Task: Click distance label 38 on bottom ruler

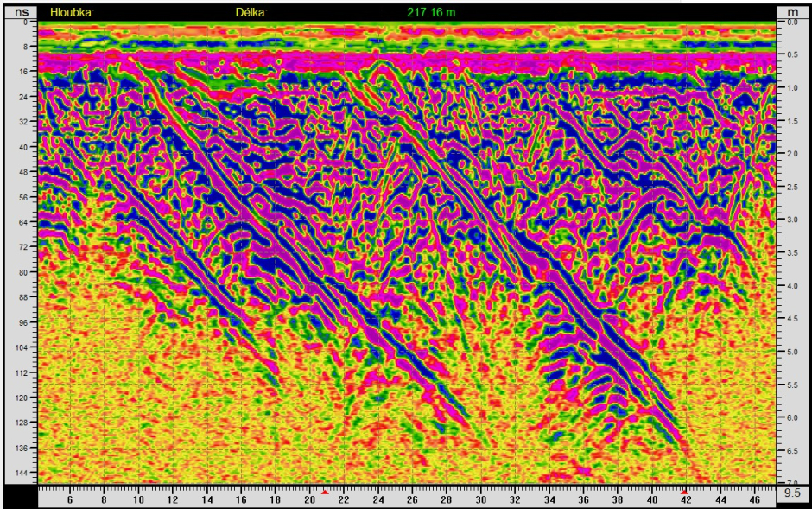Action: tap(618, 500)
